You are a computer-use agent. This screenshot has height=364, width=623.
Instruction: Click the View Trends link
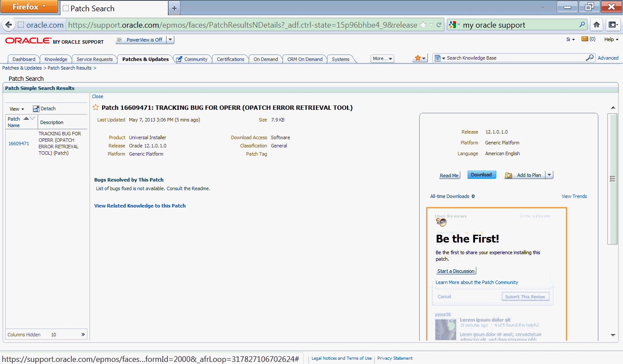pyautogui.click(x=574, y=196)
